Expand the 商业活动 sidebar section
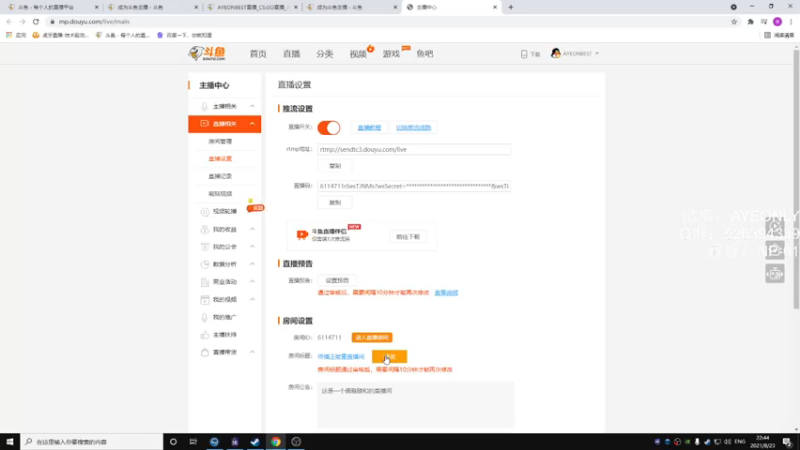800x450 pixels. [x=252, y=282]
